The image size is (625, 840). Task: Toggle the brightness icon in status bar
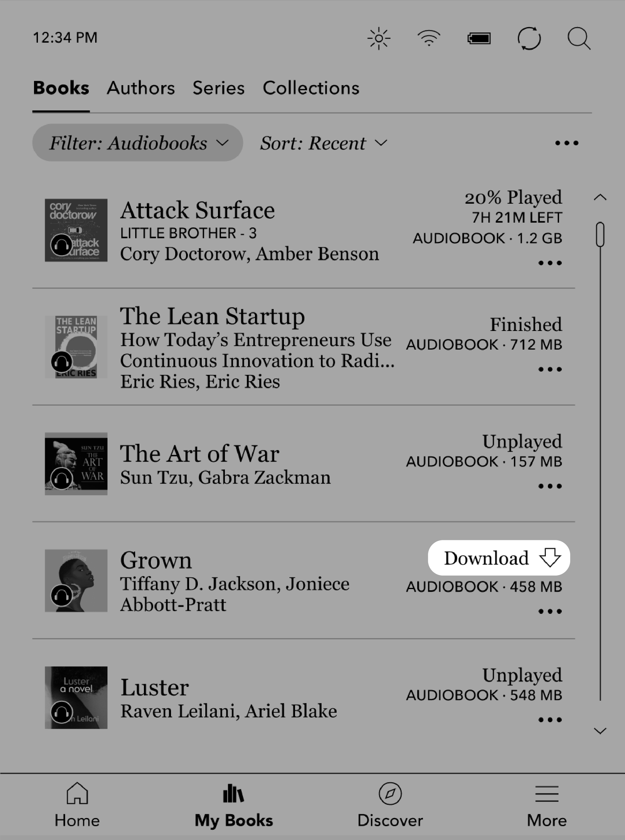[379, 38]
